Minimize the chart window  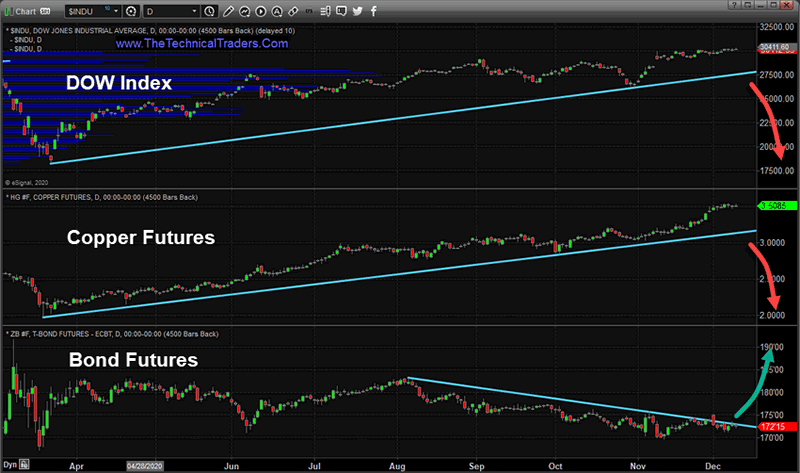pyautogui.click(x=761, y=5)
